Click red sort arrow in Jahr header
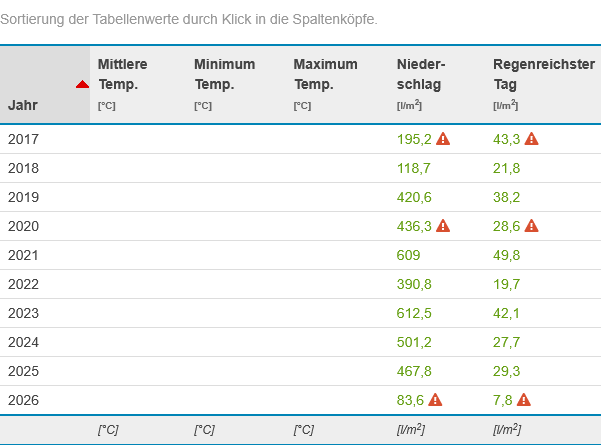Image resolution: width=601 pixels, height=445 pixels. [83, 84]
